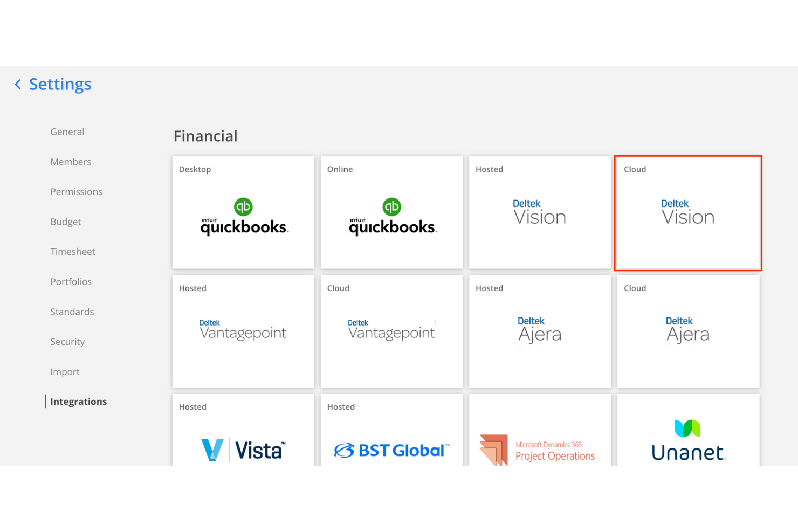Click the Settings back link
Viewport: 798px width, 532px height.
[x=52, y=84]
